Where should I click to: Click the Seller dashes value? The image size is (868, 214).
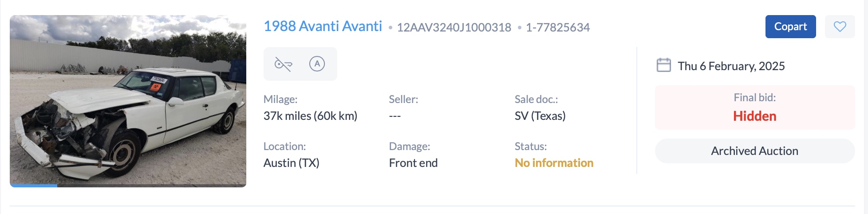coord(395,116)
